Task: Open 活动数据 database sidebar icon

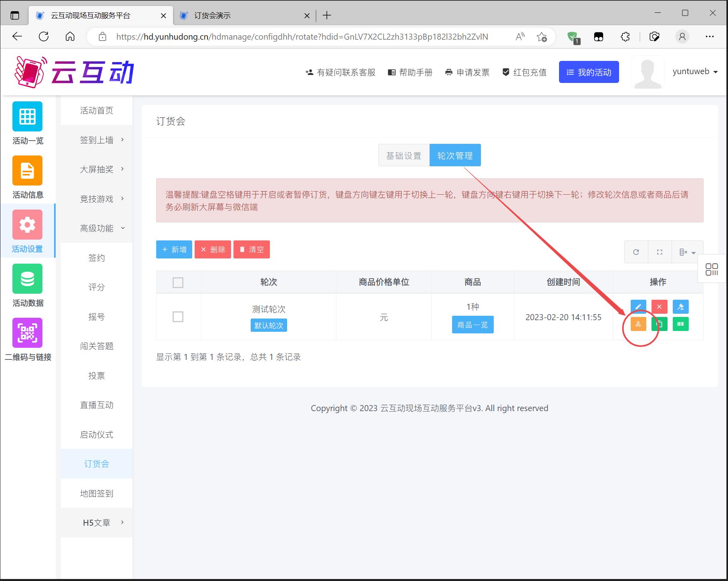Action: click(27, 279)
